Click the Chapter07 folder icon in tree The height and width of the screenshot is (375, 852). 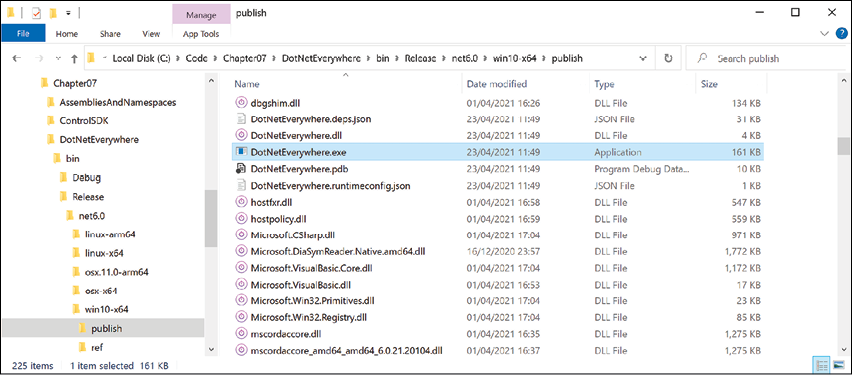pos(45,83)
